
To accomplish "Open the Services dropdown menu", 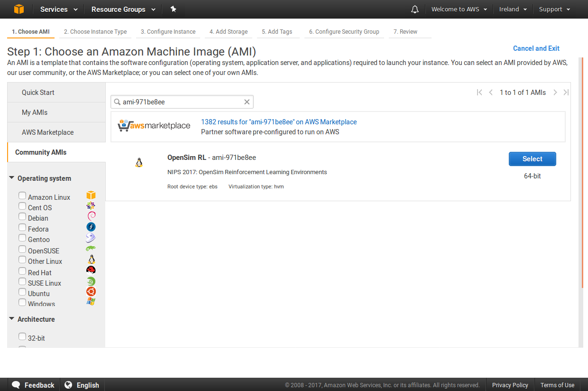I will click(59, 9).
